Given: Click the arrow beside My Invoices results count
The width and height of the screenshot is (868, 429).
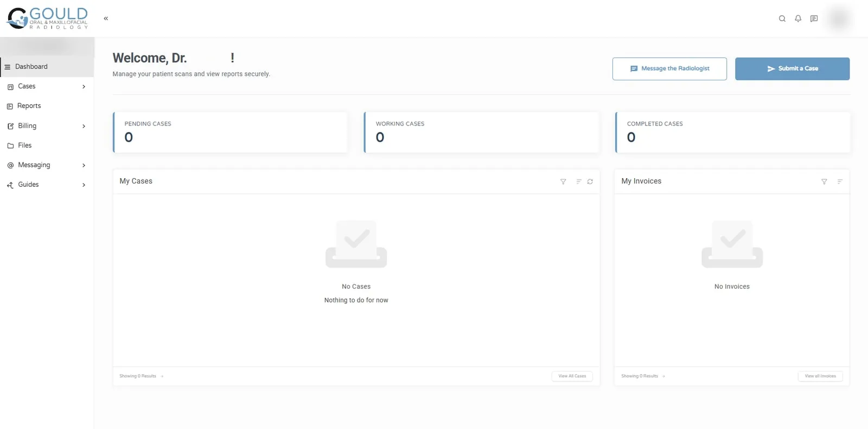Looking at the screenshot, I should (x=664, y=376).
